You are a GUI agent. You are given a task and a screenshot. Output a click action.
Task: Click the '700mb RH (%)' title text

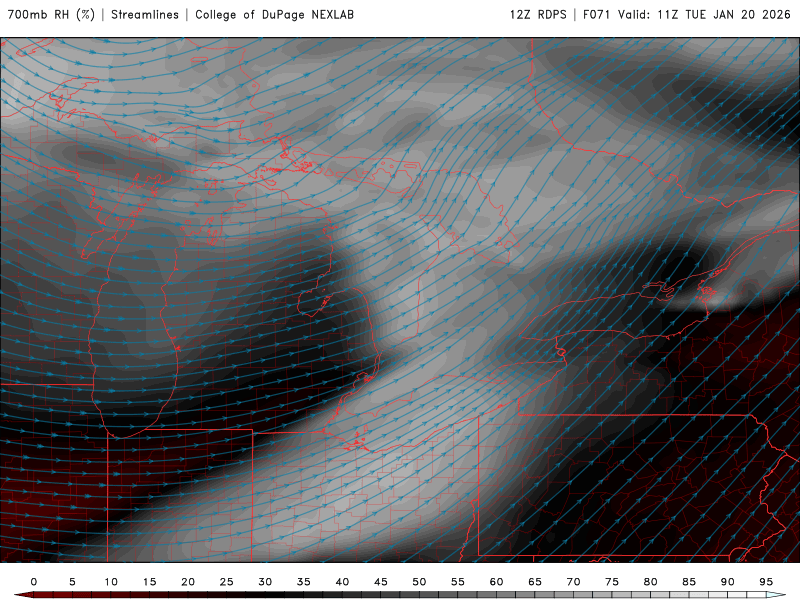click(x=51, y=14)
